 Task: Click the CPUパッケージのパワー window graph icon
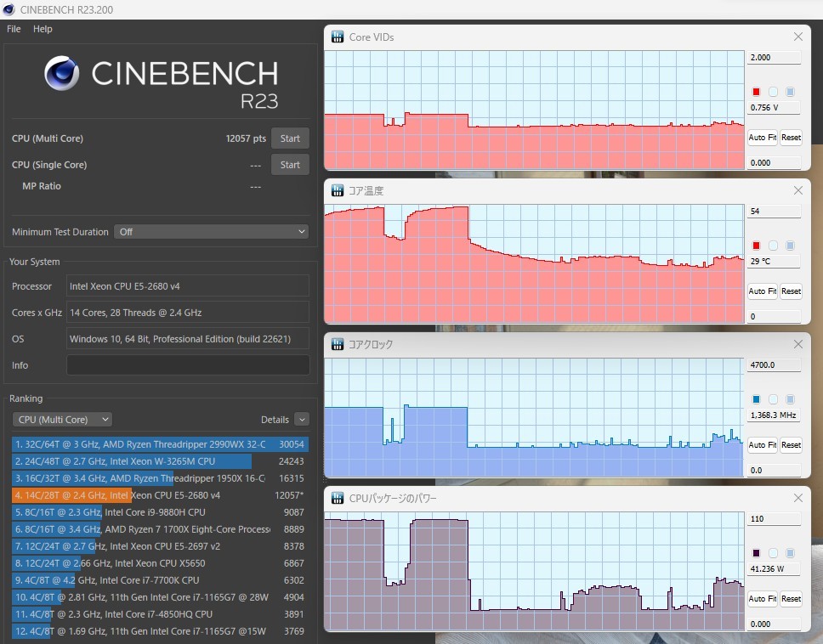click(x=338, y=498)
